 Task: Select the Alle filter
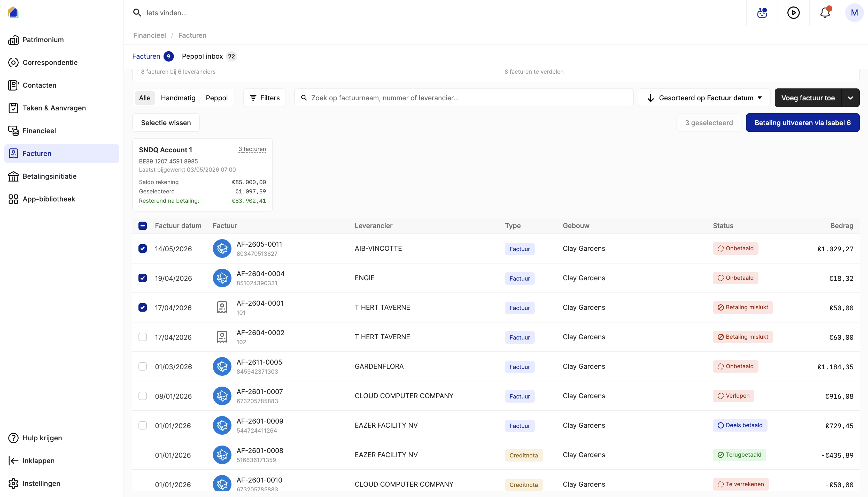click(145, 98)
